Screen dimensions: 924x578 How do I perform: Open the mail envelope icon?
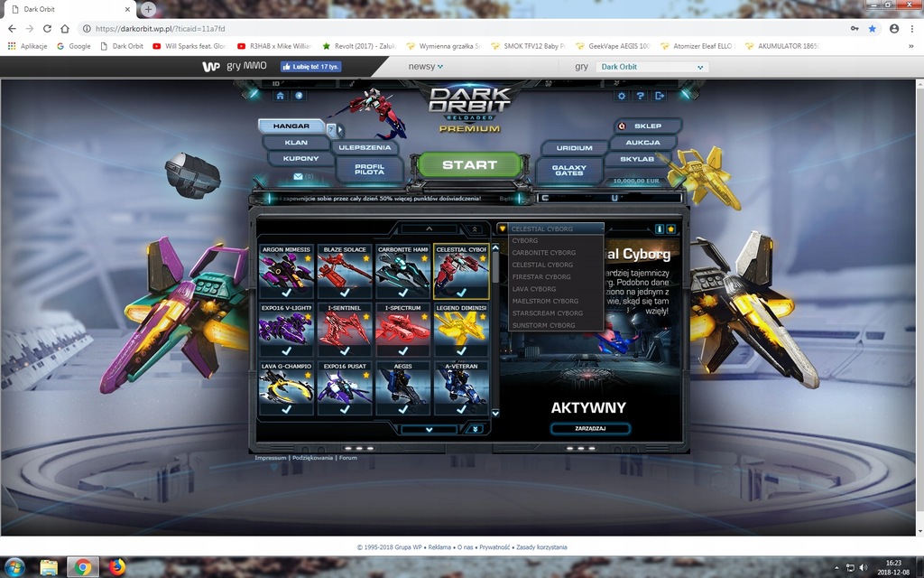(x=298, y=176)
